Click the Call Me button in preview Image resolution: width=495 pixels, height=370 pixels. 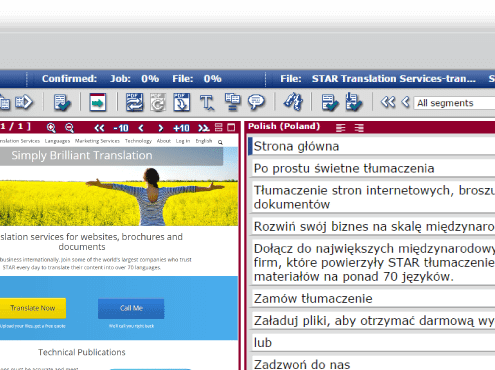[131, 308]
